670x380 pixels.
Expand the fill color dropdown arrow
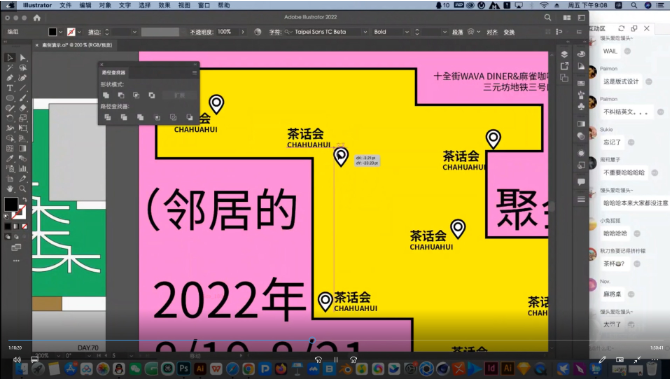pyautogui.click(x=61, y=32)
